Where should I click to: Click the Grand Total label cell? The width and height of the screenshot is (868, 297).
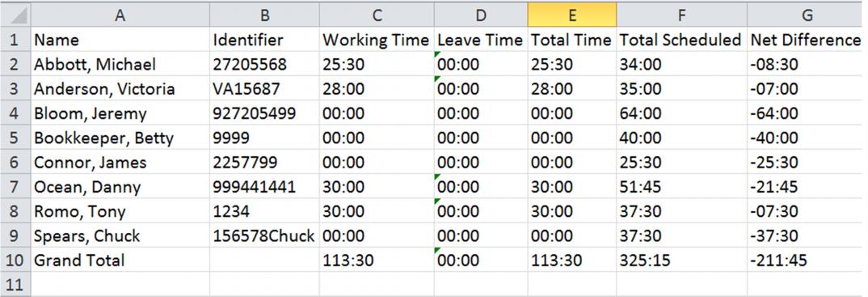click(x=120, y=259)
